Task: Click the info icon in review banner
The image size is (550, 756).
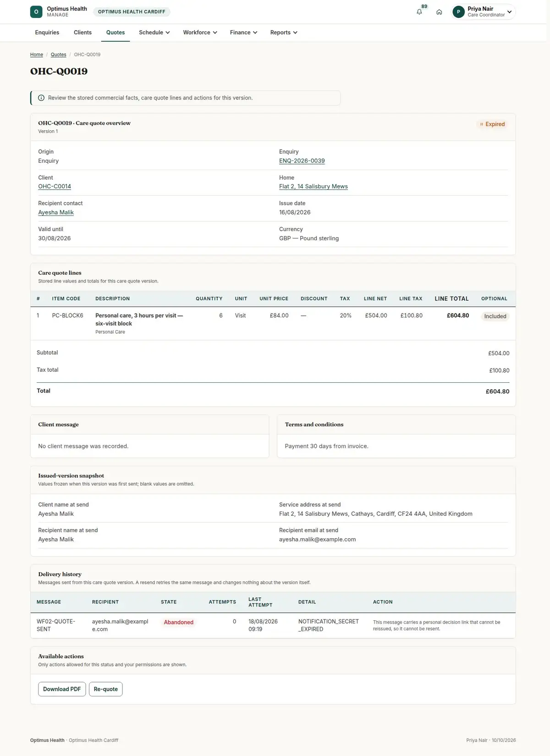Action: 41,98
